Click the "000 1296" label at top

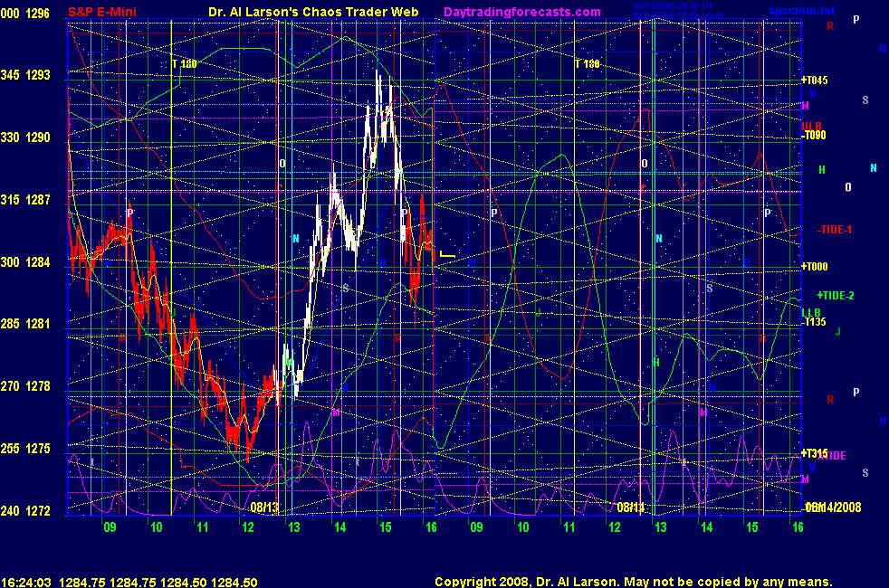tap(25, 13)
